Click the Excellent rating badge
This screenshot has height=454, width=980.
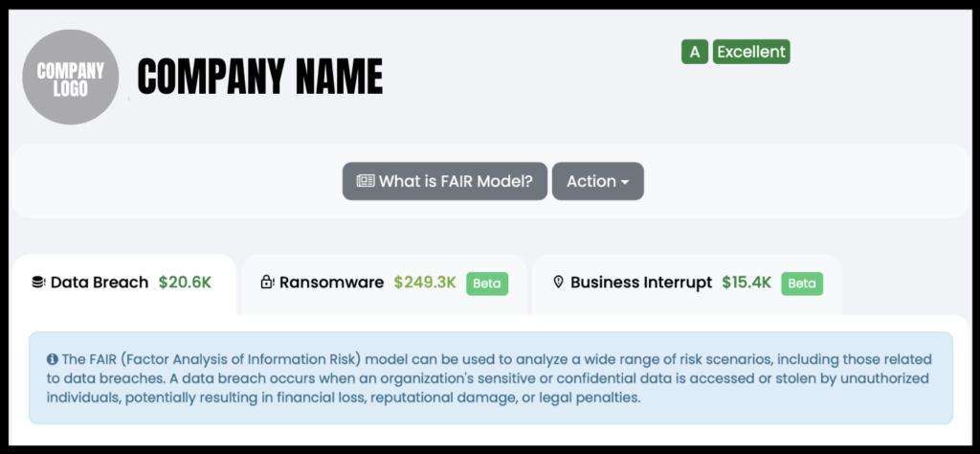(x=751, y=52)
